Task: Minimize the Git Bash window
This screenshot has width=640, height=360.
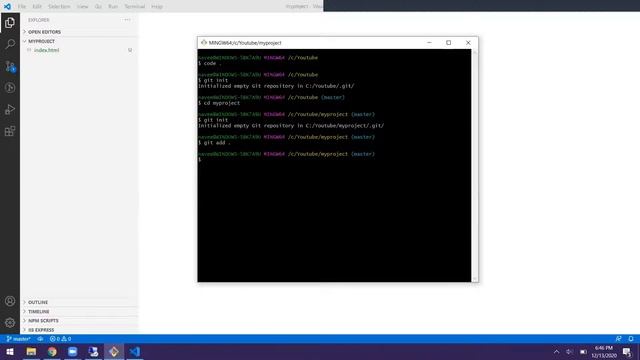Action: tap(429, 42)
